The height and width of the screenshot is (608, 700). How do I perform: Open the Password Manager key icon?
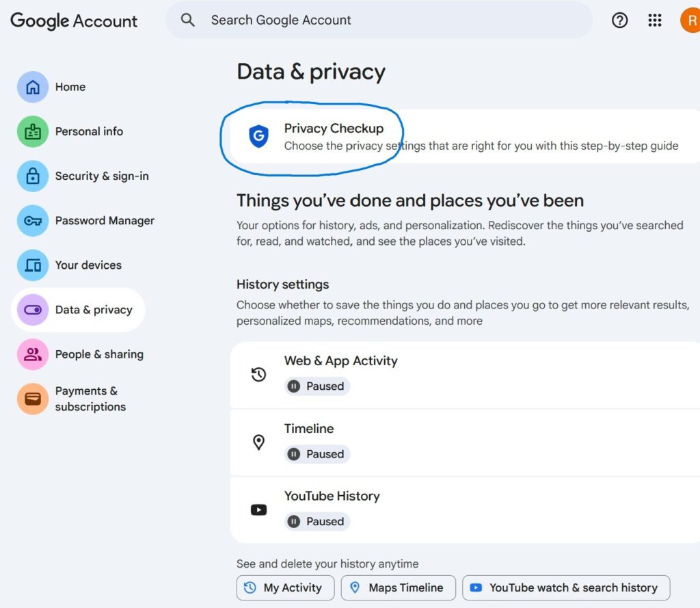point(33,220)
